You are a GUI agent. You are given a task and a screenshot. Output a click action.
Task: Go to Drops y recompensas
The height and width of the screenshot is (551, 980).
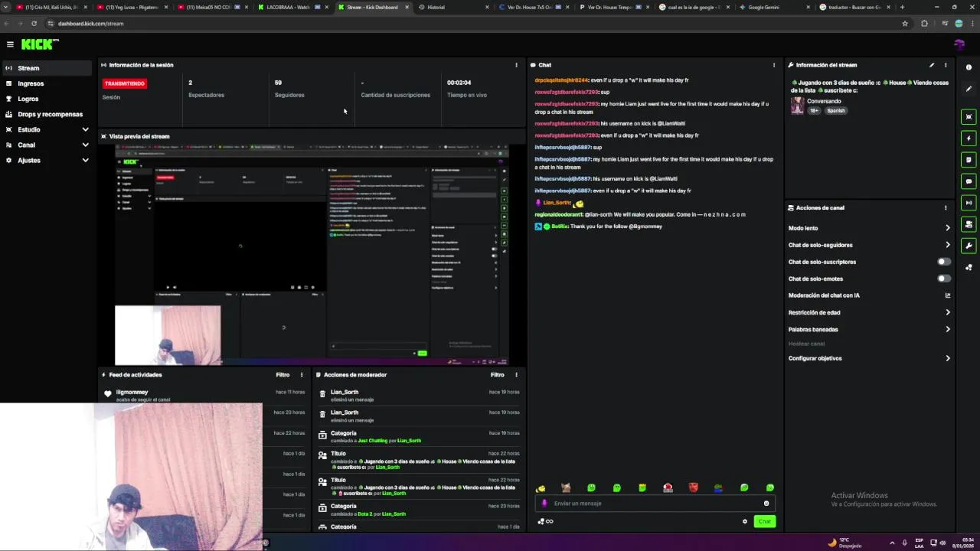click(47, 114)
